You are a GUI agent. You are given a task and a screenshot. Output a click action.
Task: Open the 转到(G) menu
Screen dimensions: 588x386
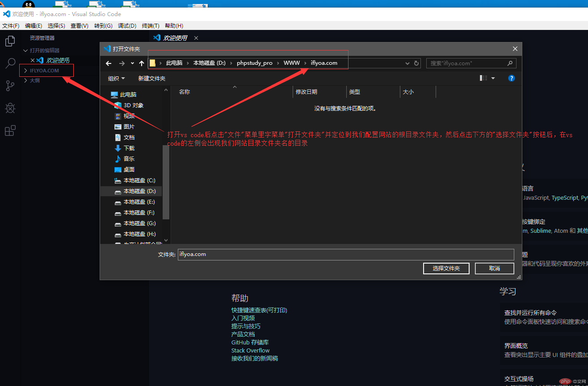[x=103, y=26]
